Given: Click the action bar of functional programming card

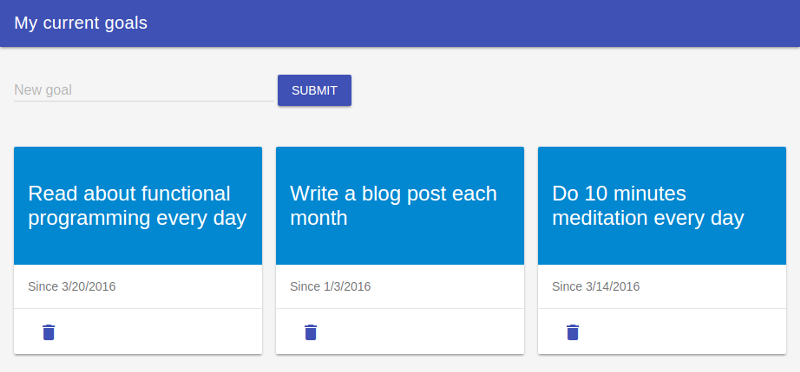Looking at the screenshot, I should pos(138,332).
